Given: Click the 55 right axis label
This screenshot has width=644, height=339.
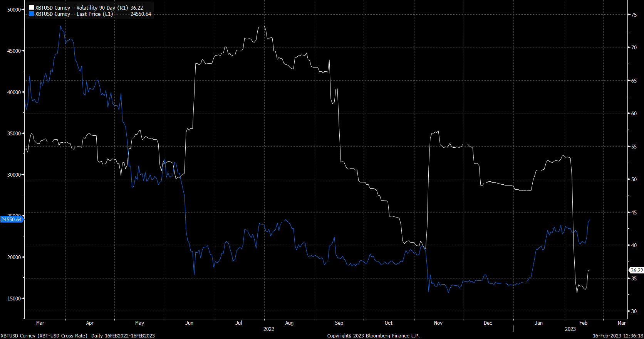Looking at the screenshot, I should coord(634,147).
